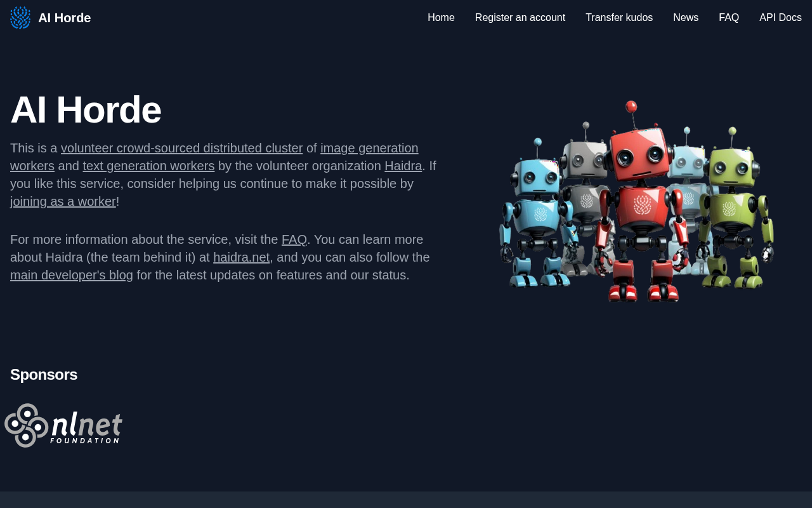The image size is (812, 508).
Task: Open the main developer's blog link
Action: click(72, 274)
